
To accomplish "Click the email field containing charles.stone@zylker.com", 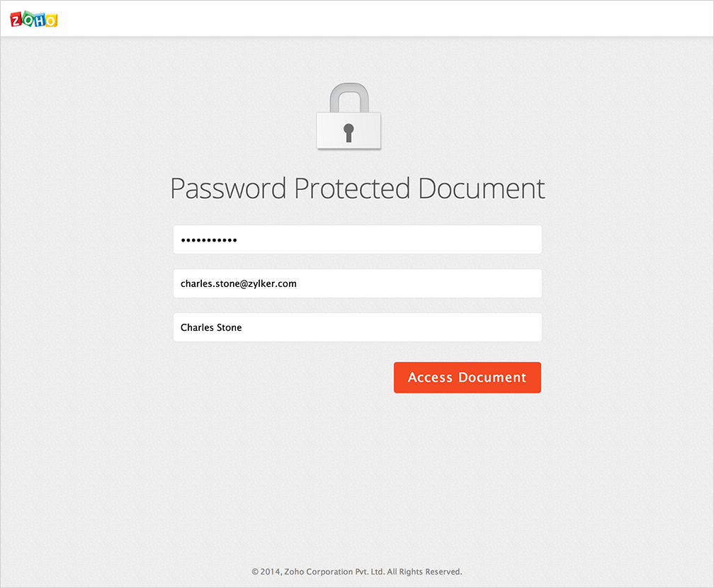I will [x=357, y=283].
